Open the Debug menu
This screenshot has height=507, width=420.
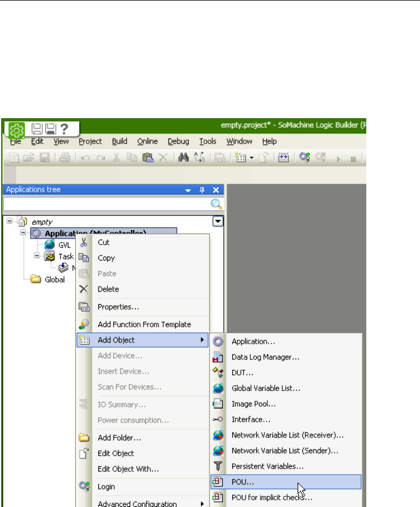(x=179, y=141)
